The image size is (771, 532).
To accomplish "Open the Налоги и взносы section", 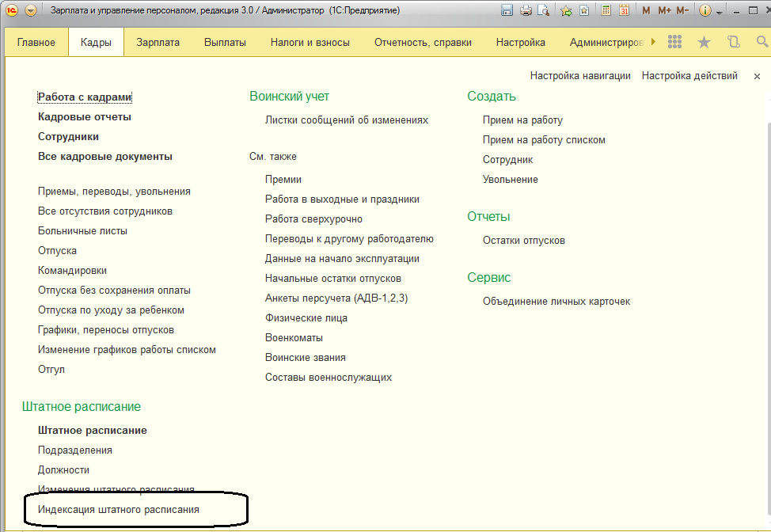I will pos(310,42).
